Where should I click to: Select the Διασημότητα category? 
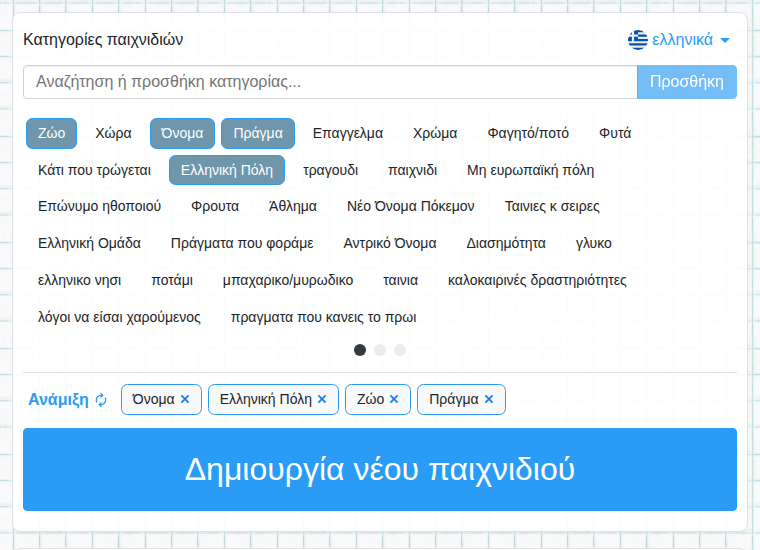pos(506,243)
